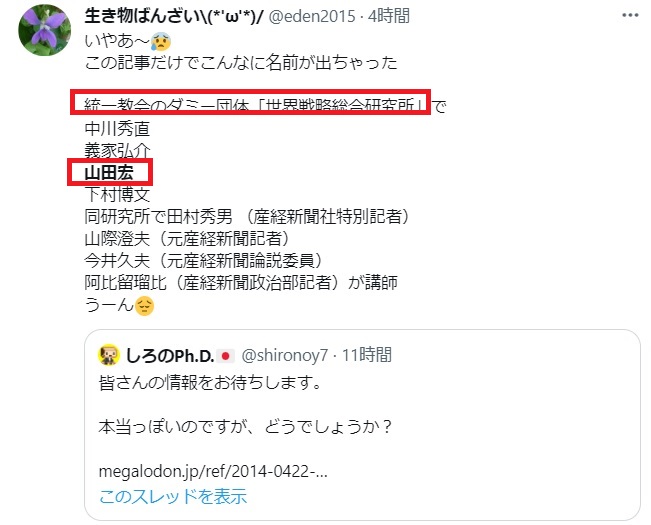Screen dimensions: 651x525
Task: Open the @eden2015 handle link
Action: (312, 16)
